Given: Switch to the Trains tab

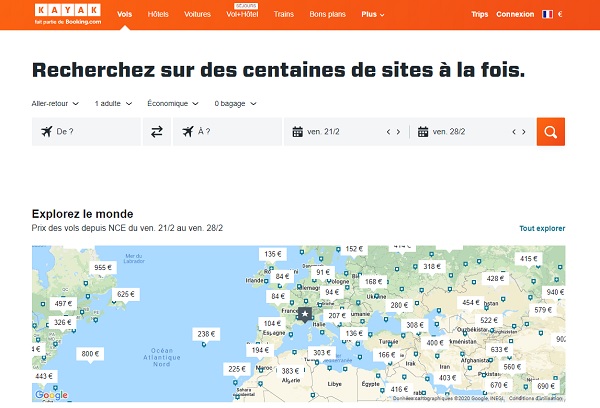Looking at the screenshot, I should (x=283, y=15).
